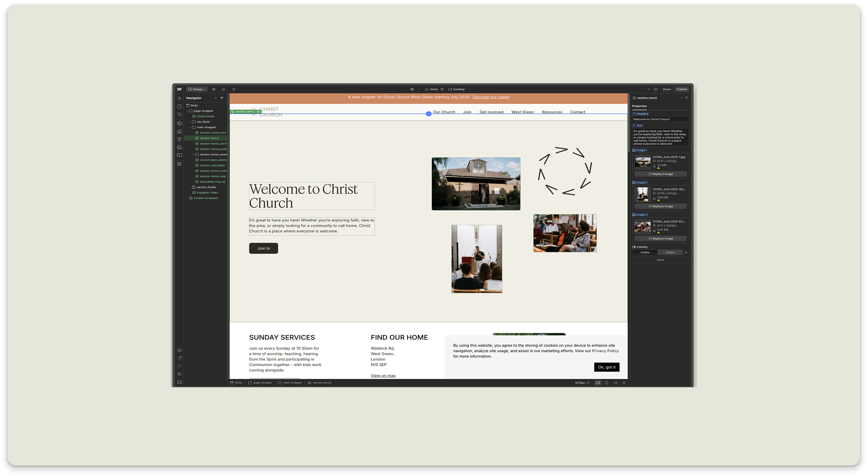This screenshot has width=868, height=476.
Task: Collapse the main-wrapper tree node
Action: 190,127
